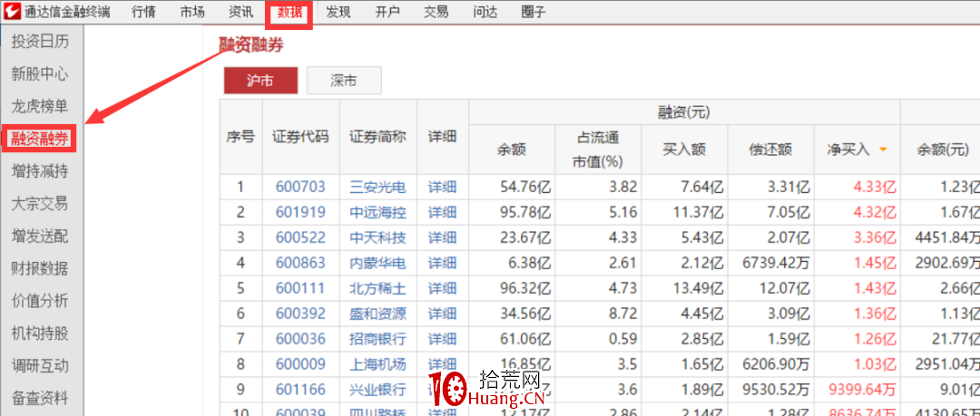Toggle sort arrow on 净买入 column
980x416 pixels.
[883, 150]
